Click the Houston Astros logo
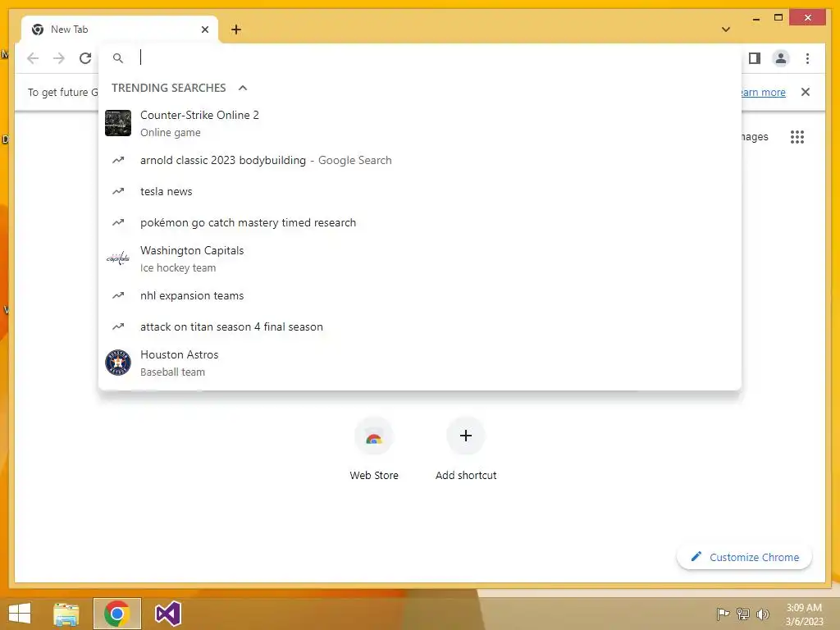This screenshot has height=630, width=840. coord(118,363)
